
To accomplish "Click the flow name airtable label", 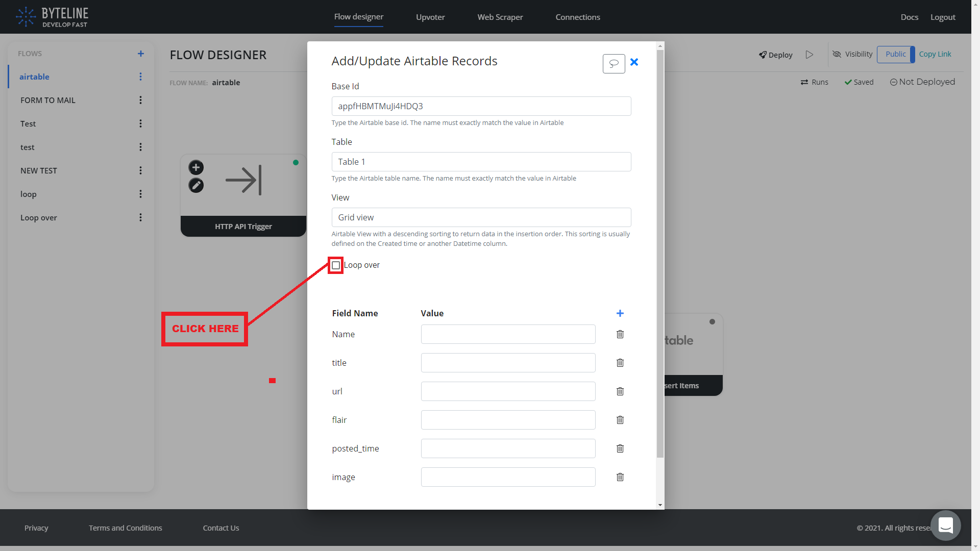I will (226, 83).
